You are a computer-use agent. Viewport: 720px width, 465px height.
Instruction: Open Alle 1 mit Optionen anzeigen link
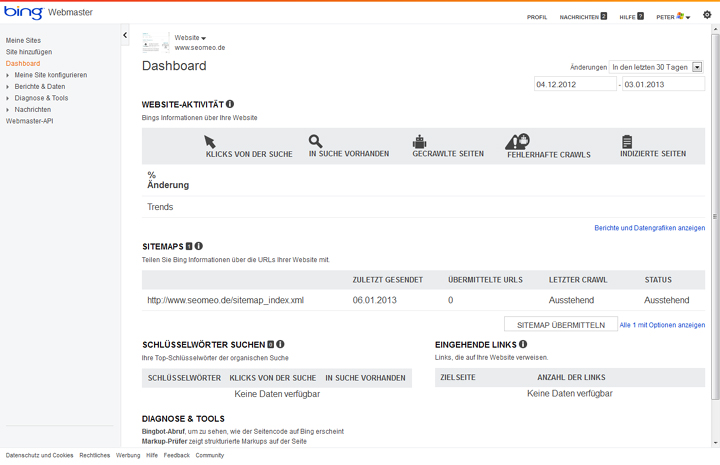[662, 325]
